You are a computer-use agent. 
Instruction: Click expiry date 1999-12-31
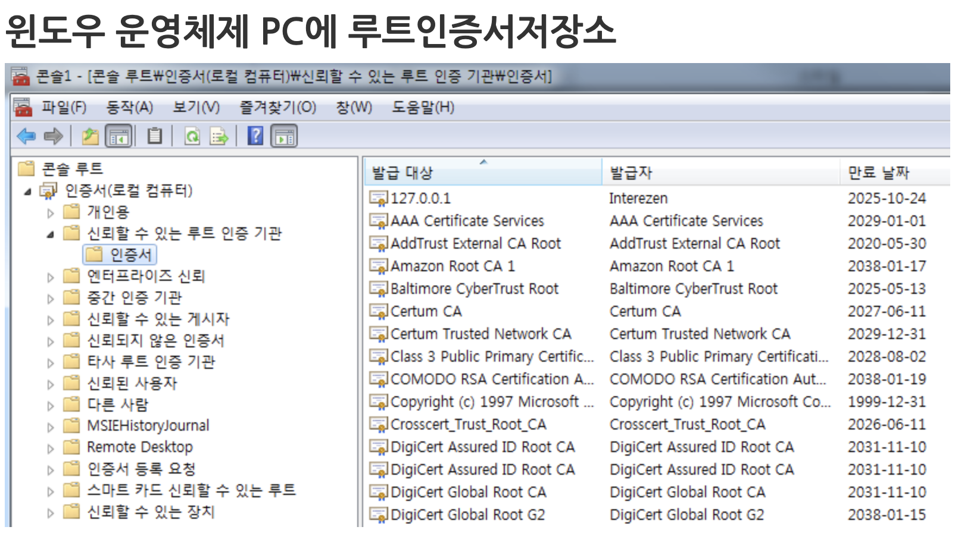point(887,402)
